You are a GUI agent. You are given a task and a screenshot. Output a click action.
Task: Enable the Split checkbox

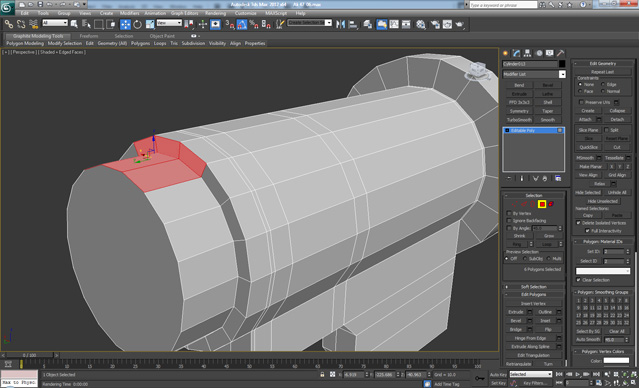click(606, 130)
